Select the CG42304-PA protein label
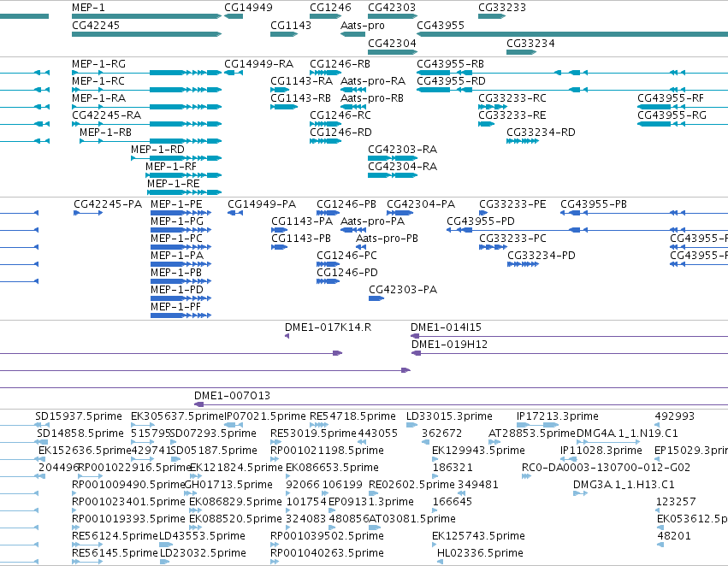The width and height of the screenshot is (728, 566). [x=421, y=204]
